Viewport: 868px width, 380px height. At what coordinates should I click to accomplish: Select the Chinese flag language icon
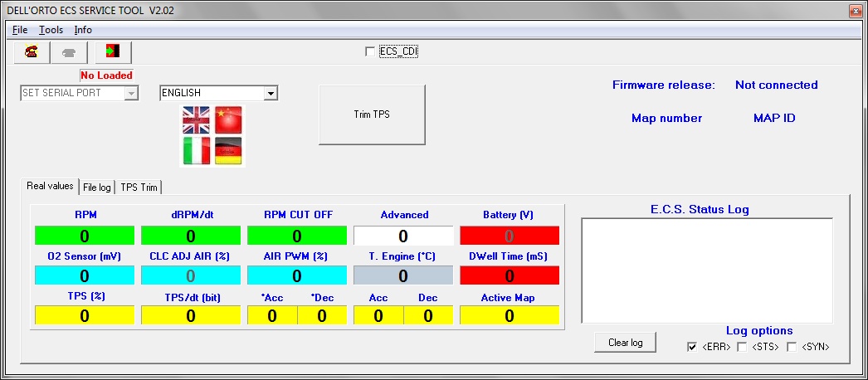coord(228,119)
